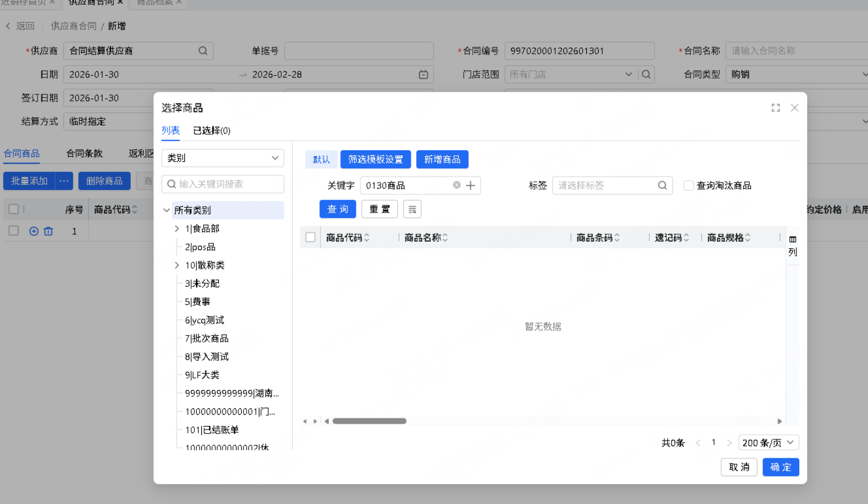Check the select-all box in product table

(x=310, y=238)
